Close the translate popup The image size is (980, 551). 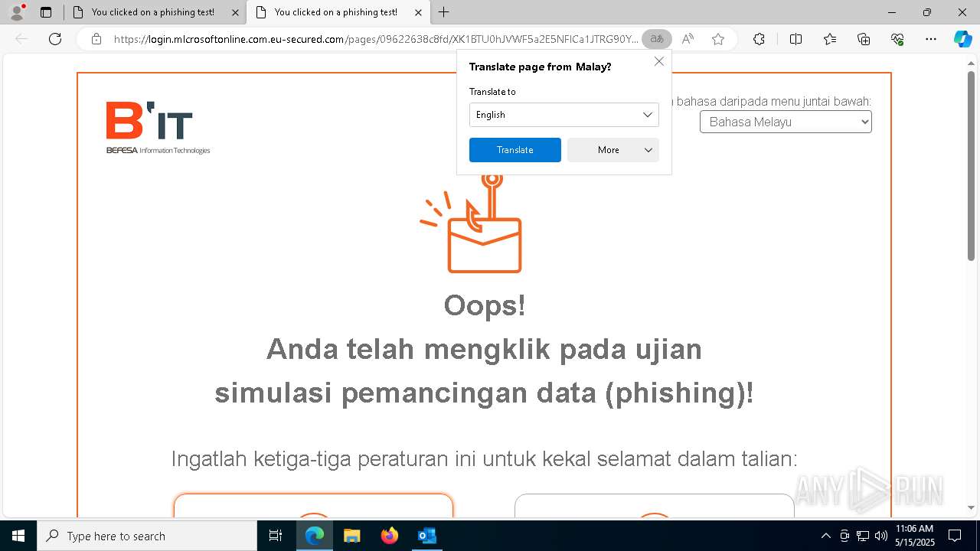tap(658, 61)
